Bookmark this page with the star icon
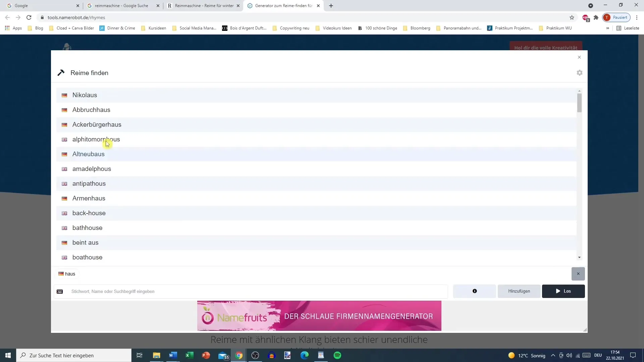This screenshot has width=644, height=362. [572, 17]
